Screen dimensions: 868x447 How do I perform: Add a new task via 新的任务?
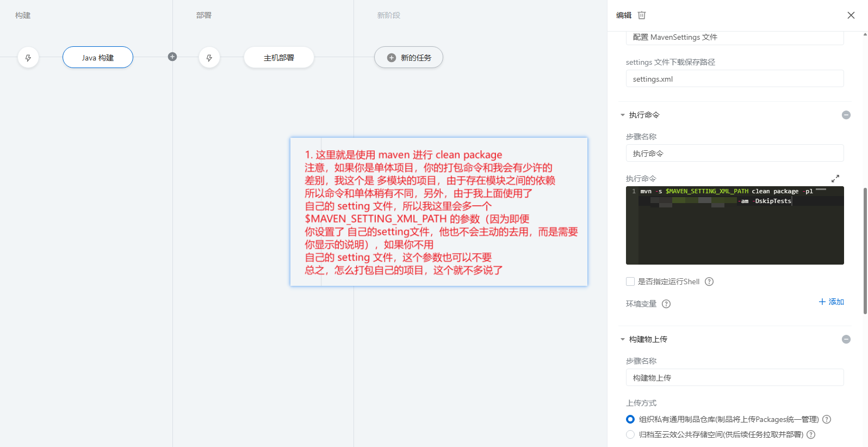[408, 57]
